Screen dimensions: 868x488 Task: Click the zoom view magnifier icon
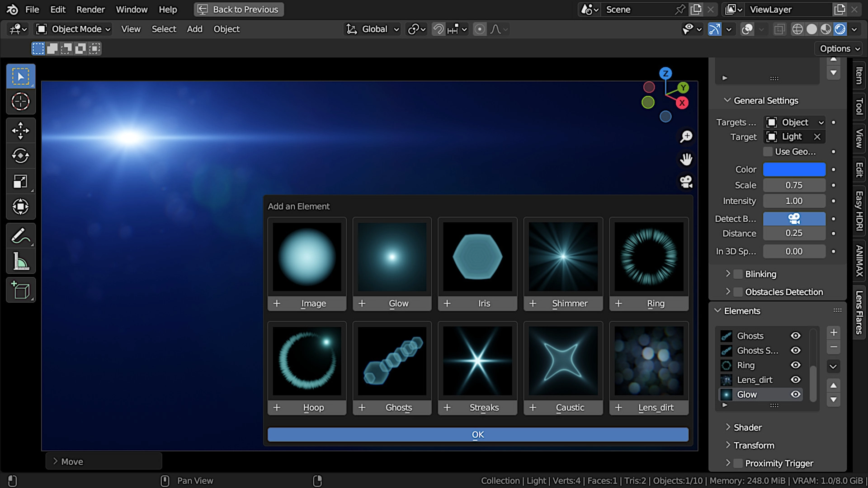tap(686, 136)
